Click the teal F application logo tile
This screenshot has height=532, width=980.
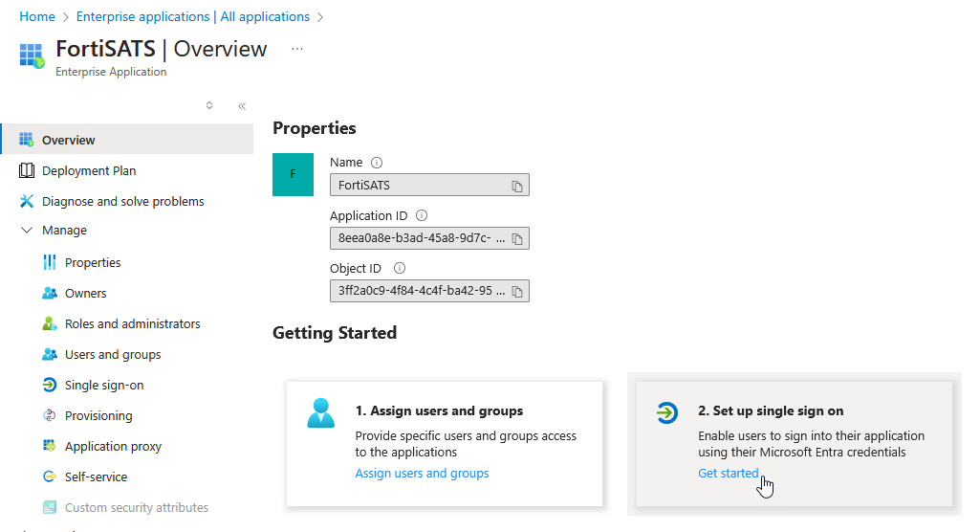tap(294, 174)
